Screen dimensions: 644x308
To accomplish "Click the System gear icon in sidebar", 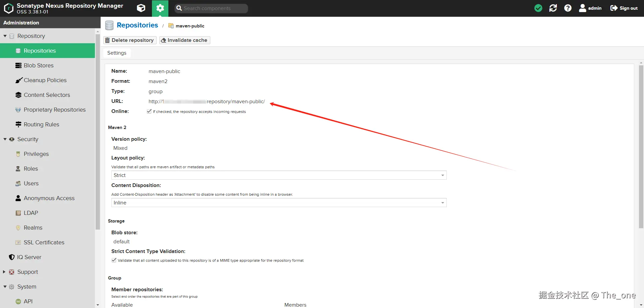I will click(x=12, y=287).
